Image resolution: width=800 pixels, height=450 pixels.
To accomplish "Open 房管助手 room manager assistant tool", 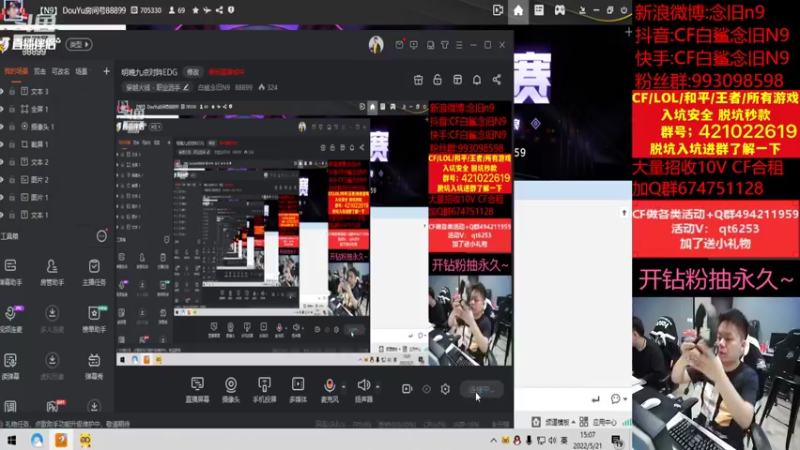I will (x=52, y=271).
